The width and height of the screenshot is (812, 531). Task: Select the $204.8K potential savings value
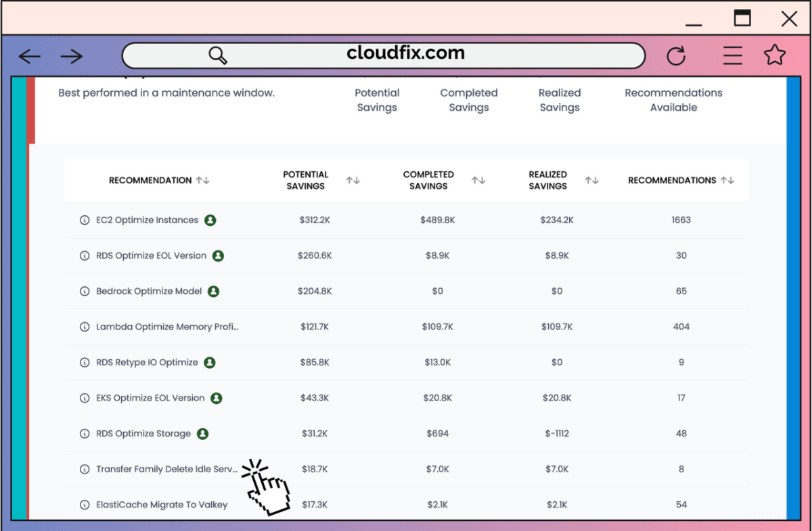pyautogui.click(x=315, y=292)
